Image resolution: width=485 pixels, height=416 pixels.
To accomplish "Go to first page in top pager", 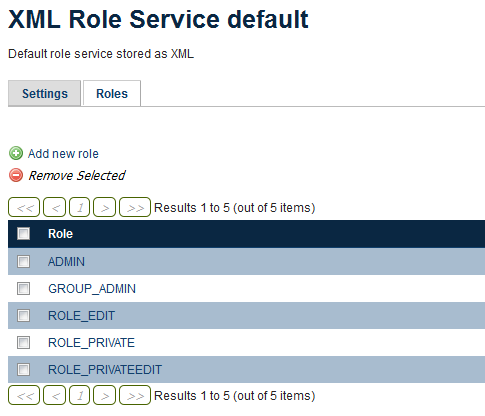I will click(x=24, y=207).
